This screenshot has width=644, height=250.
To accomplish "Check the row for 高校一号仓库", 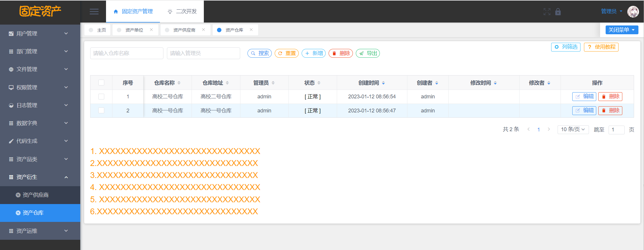I will click(101, 111).
